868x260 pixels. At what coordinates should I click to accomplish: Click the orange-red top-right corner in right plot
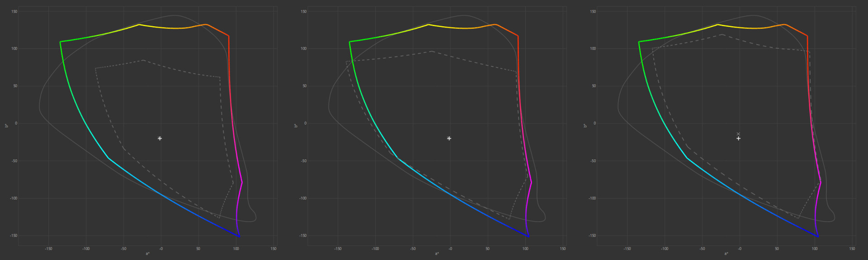[807, 36]
